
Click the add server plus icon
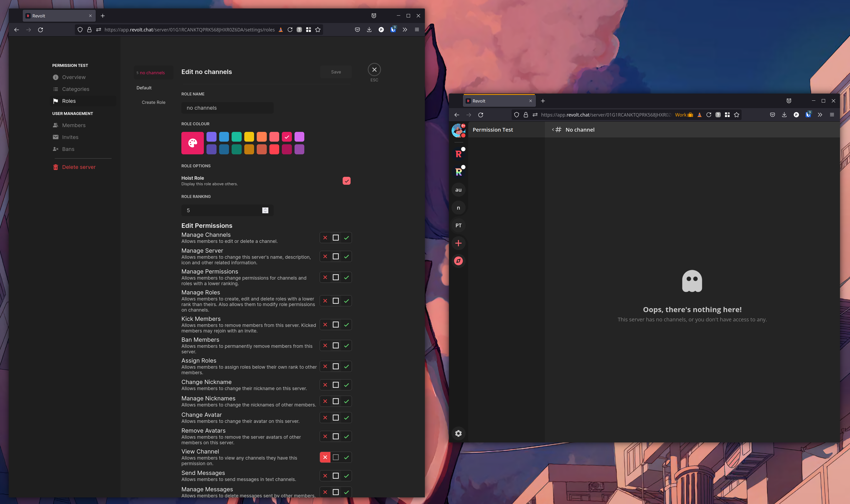(x=458, y=243)
